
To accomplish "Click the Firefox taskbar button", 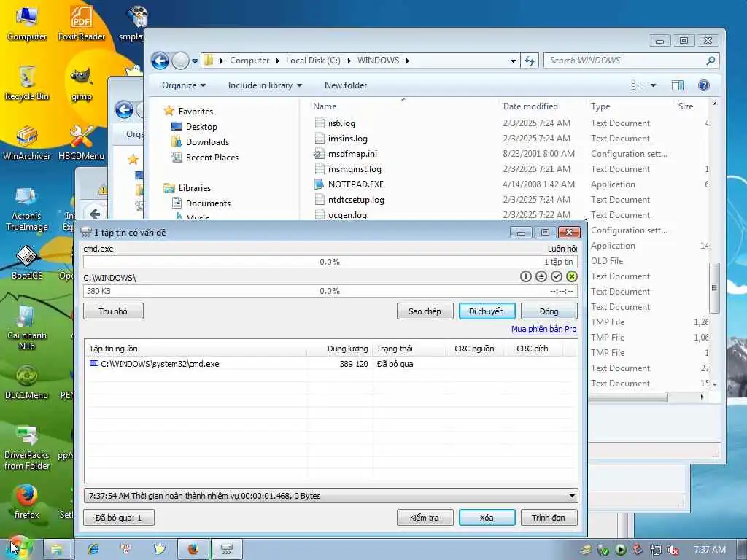I will tap(193, 549).
